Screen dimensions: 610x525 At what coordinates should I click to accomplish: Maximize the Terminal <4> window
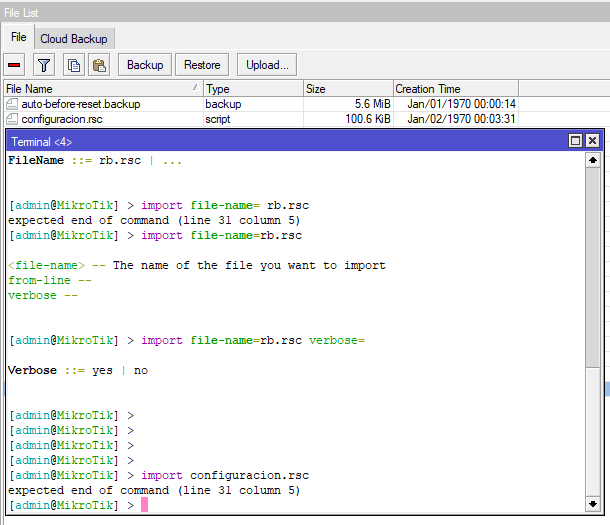coord(575,140)
